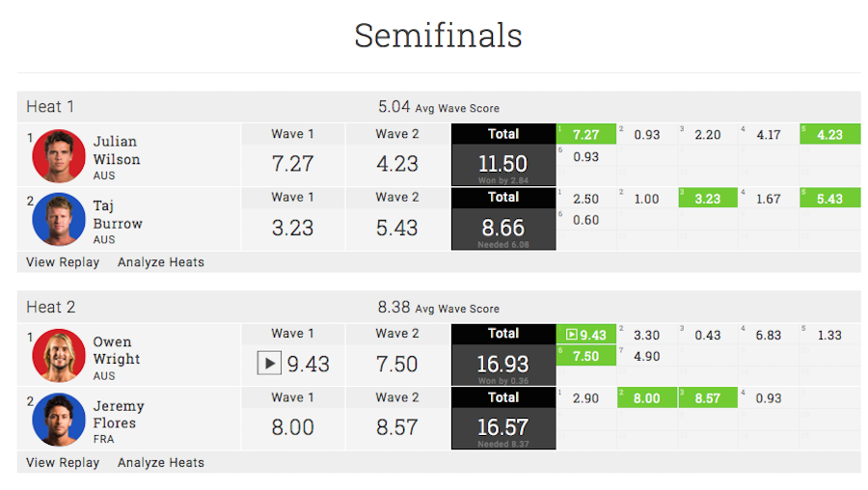The image size is (868, 490).
Task: View Replay for Heat 1
Action: [x=63, y=262]
